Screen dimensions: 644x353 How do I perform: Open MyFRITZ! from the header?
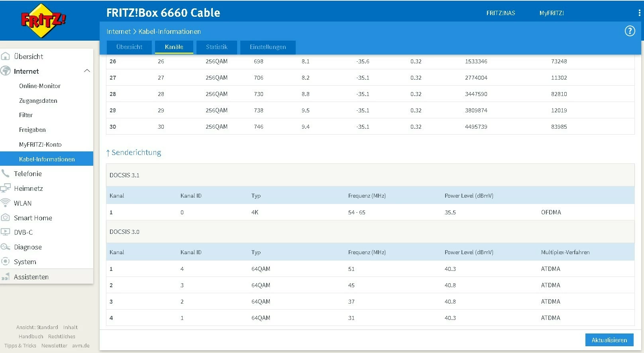[552, 13]
